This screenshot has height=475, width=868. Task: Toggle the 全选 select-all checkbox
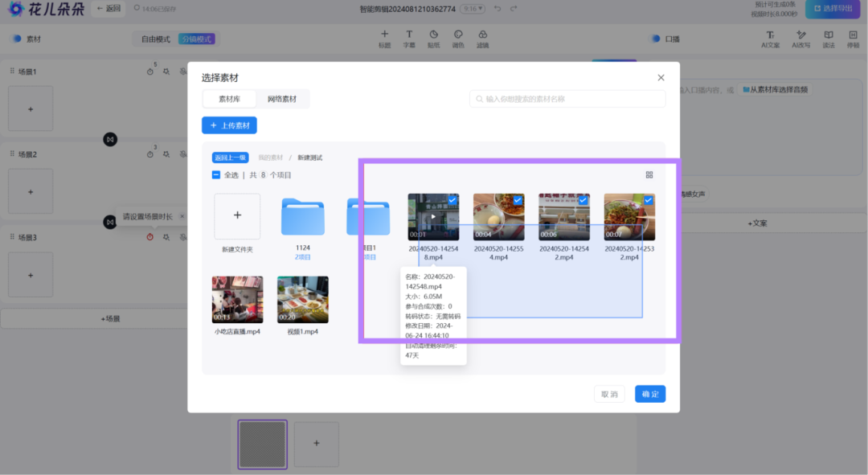[x=216, y=175]
